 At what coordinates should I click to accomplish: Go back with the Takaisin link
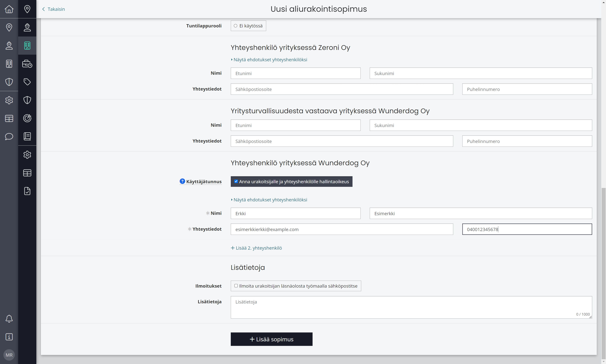coord(54,9)
